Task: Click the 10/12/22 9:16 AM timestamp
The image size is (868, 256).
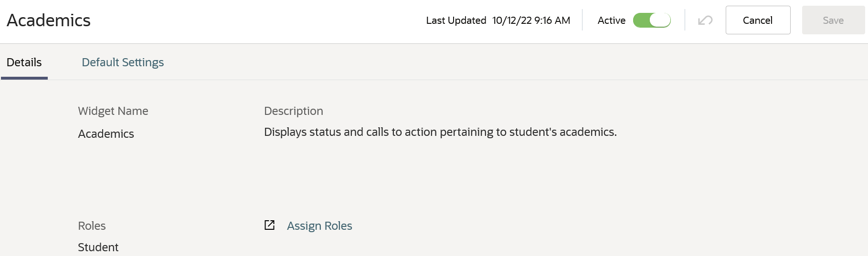Action: 531,20
